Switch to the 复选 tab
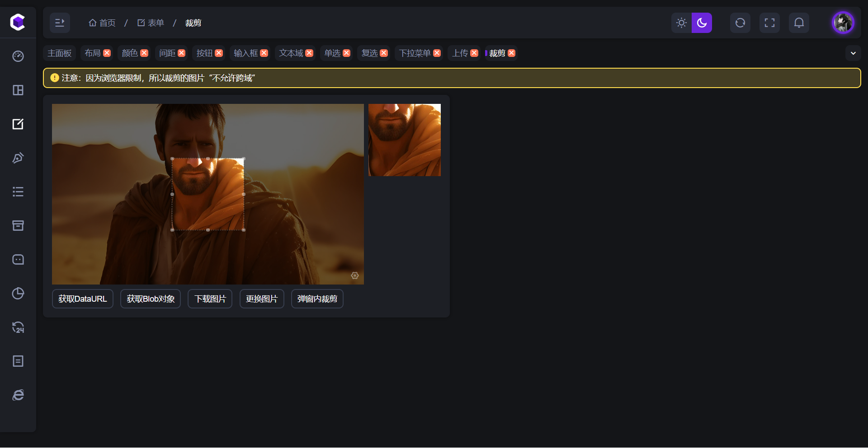Screen dimensions: 868x448 369,53
